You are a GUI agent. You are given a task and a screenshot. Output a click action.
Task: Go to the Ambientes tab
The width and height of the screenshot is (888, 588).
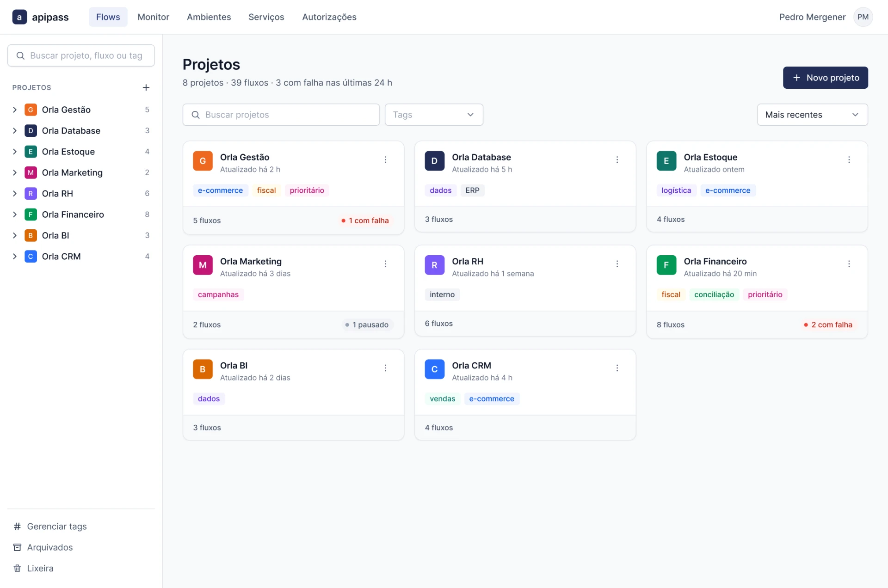point(209,17)
